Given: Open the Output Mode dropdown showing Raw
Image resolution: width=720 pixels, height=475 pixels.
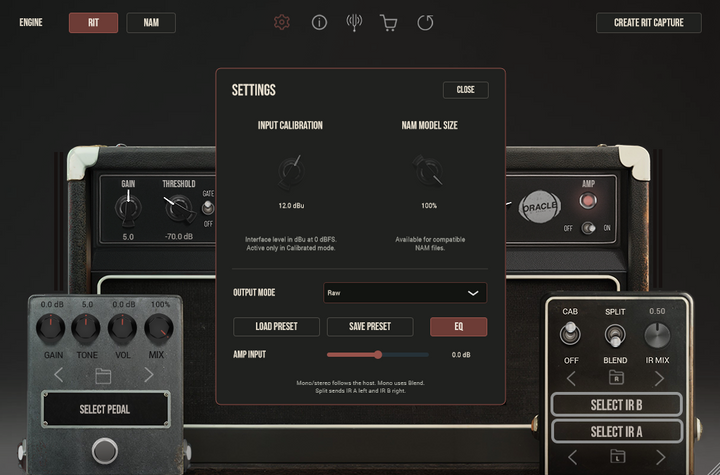Looking at the screenshot, I should click(405, 293).
